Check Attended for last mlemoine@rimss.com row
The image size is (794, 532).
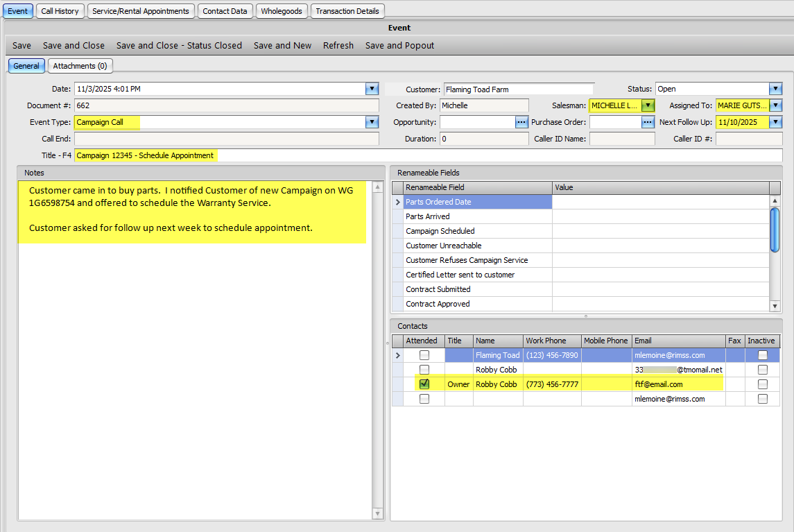tap(424, 399)
